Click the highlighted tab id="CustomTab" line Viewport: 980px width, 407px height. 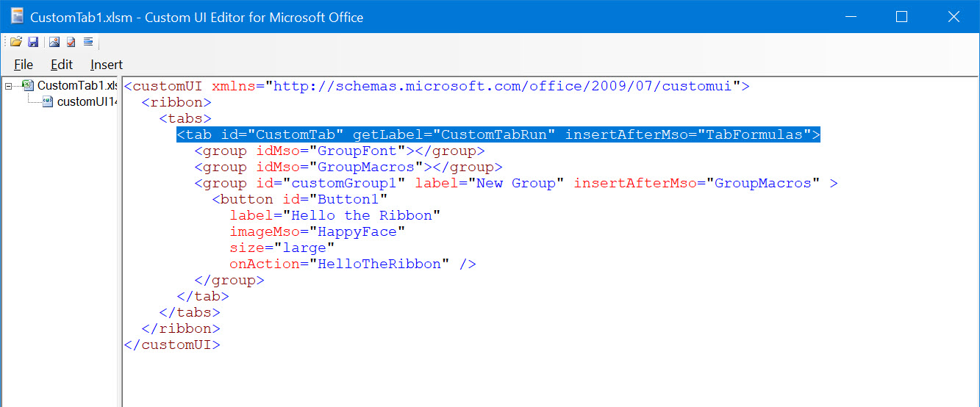(498, 134)
